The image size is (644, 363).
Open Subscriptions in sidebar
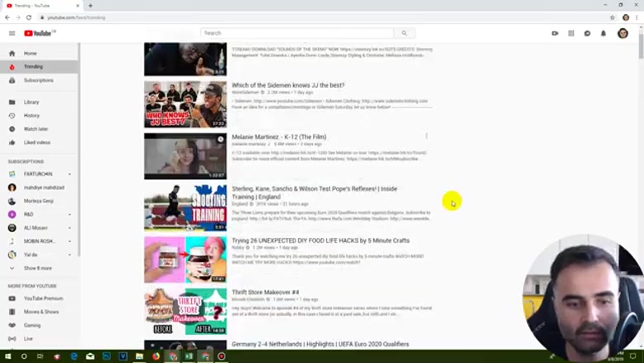point(39,80)
